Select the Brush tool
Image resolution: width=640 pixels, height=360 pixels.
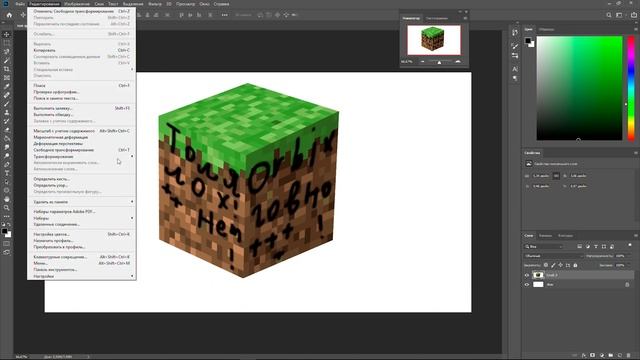(x=7, y=104)
